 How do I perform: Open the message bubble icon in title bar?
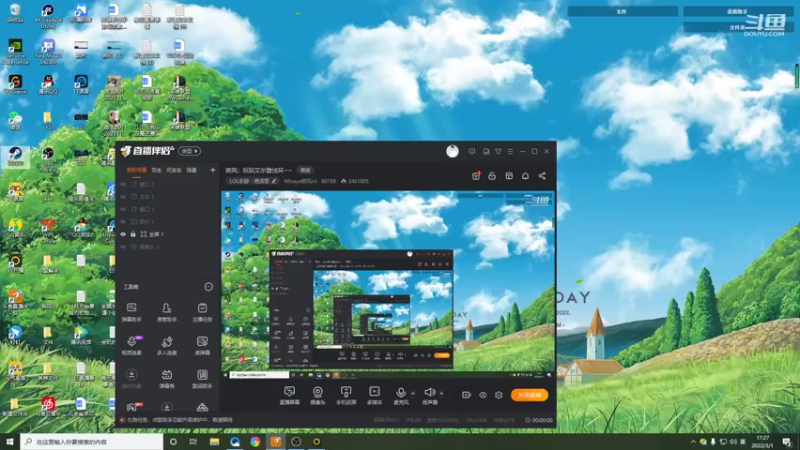click(x=472, y=152)
